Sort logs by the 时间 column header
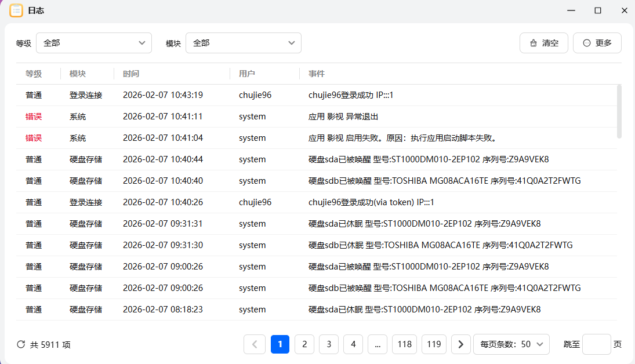The image size is (635, 364). 133,74
